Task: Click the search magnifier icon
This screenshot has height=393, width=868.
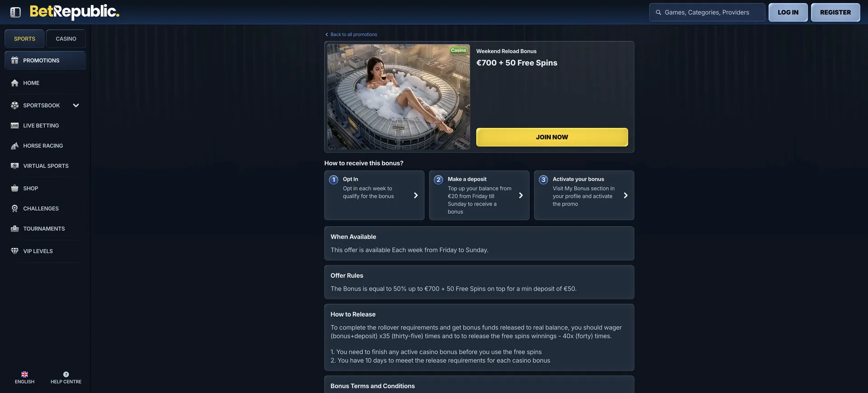Action: tap(658, 13)
